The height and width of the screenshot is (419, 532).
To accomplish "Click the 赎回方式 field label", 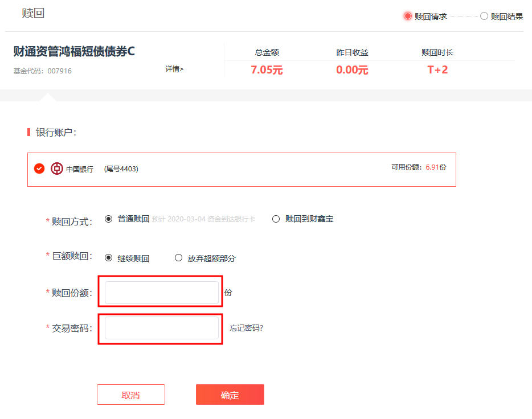I will coord(72,221).
